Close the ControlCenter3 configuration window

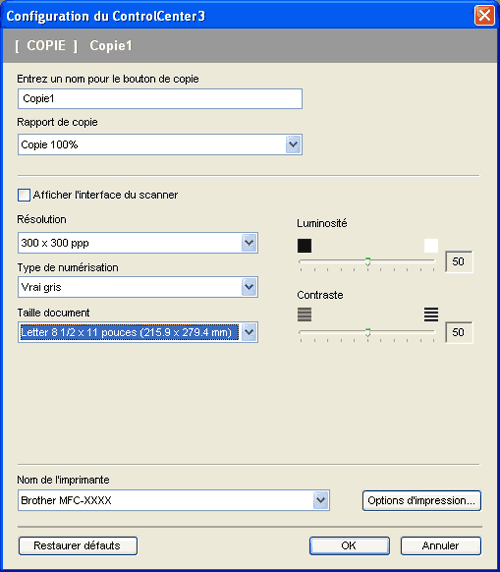484,16
